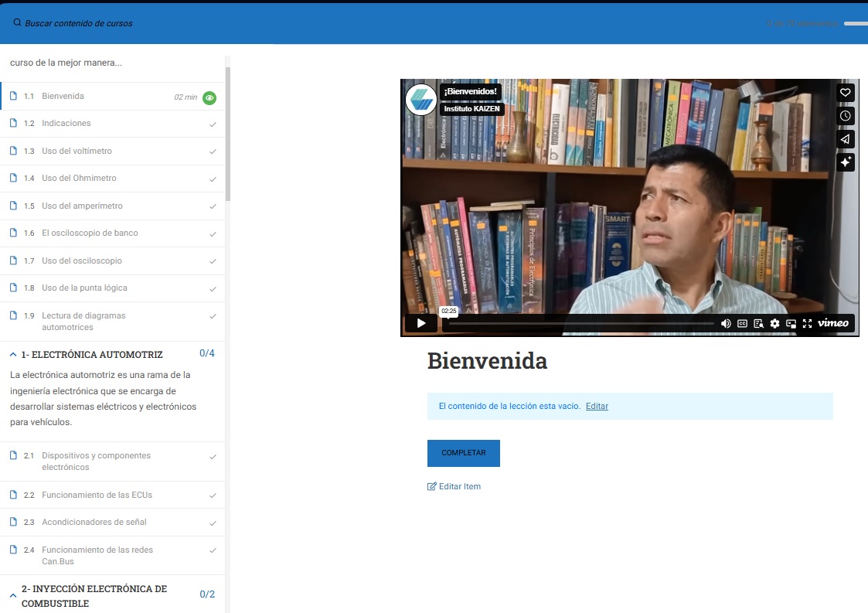Open lesson 1.3 Uso del voltímetro
The height and width of the screenshot is (613, 868).
tap(77, 151)
